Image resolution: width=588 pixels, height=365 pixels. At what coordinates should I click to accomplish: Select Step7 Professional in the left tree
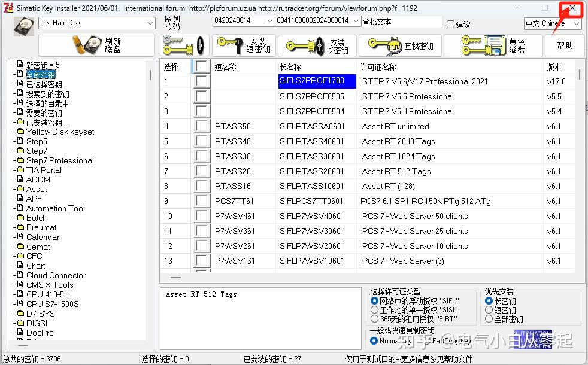click(x=59, y=160)
